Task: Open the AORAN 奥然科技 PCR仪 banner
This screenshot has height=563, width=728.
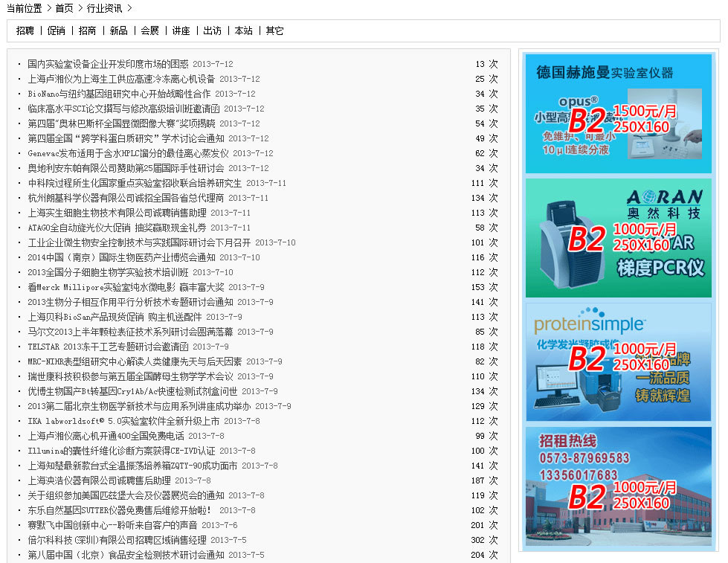Action: pyautogui.click(x=618, y=238)
